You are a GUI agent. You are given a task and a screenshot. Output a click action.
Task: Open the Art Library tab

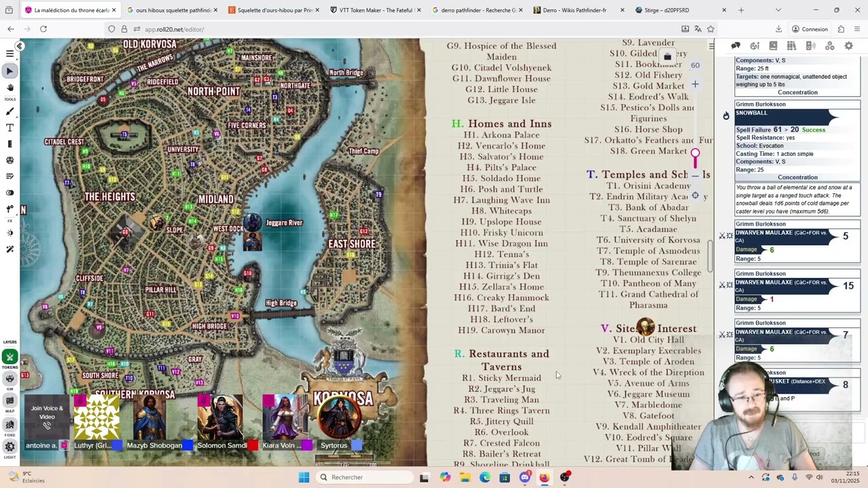[754, 45]
